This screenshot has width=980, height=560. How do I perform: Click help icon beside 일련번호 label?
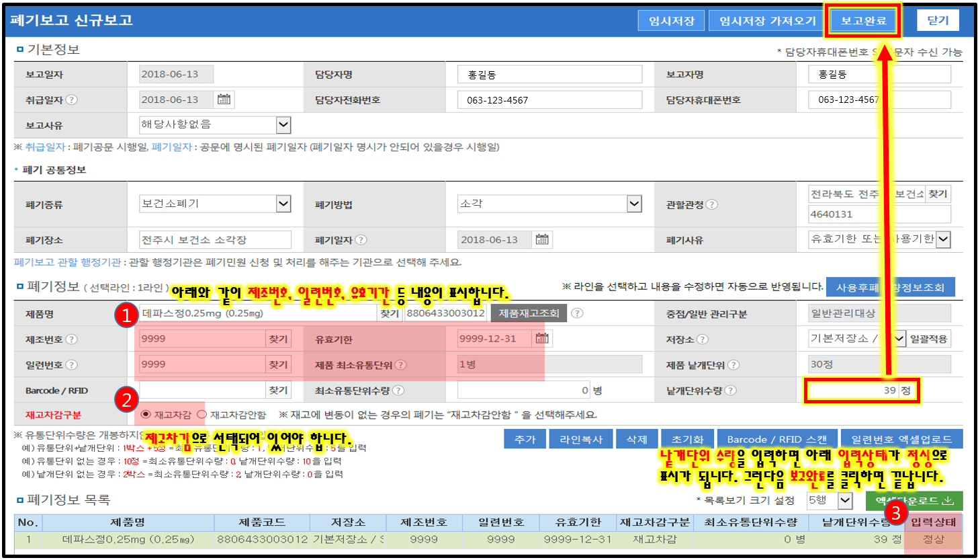pyautogui.click(x=72, y=365)
